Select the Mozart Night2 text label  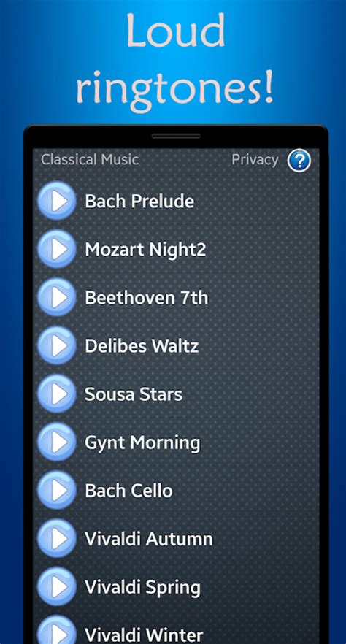pyautogui.click(x=145, y=250)
